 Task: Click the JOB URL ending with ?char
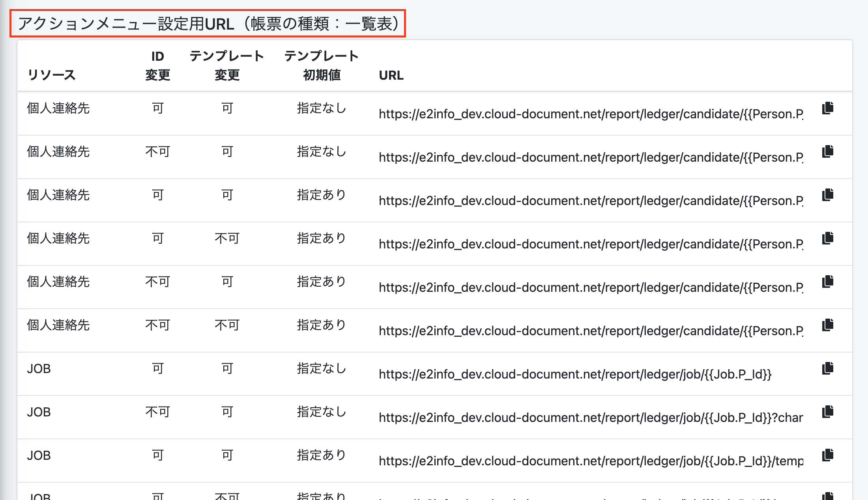coord(591,418)
